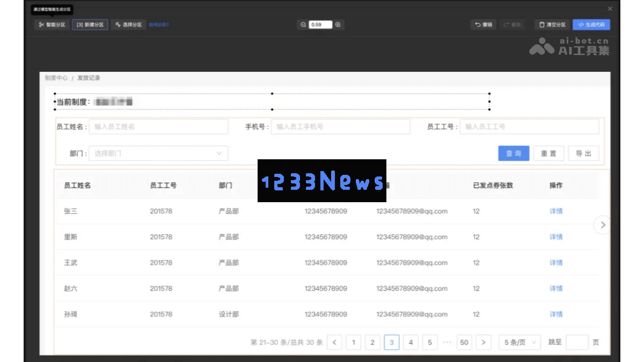644x362 pixels.
Task: Activate the 选择分区 select partition tool
Action: point(129,25)
